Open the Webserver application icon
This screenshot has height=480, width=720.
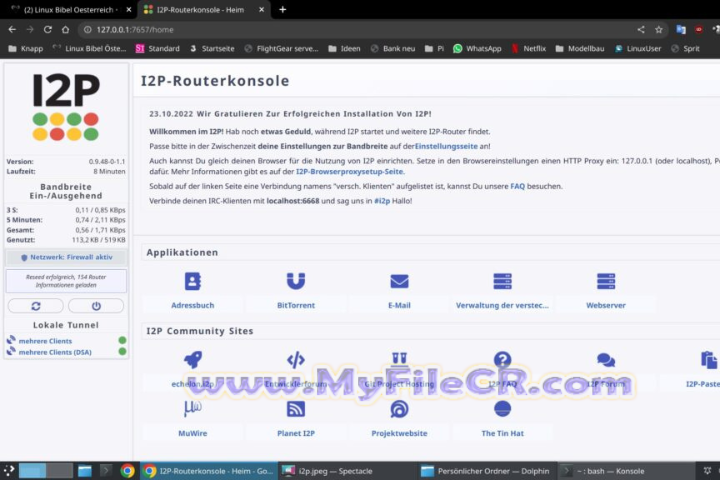tap(606, 281)
